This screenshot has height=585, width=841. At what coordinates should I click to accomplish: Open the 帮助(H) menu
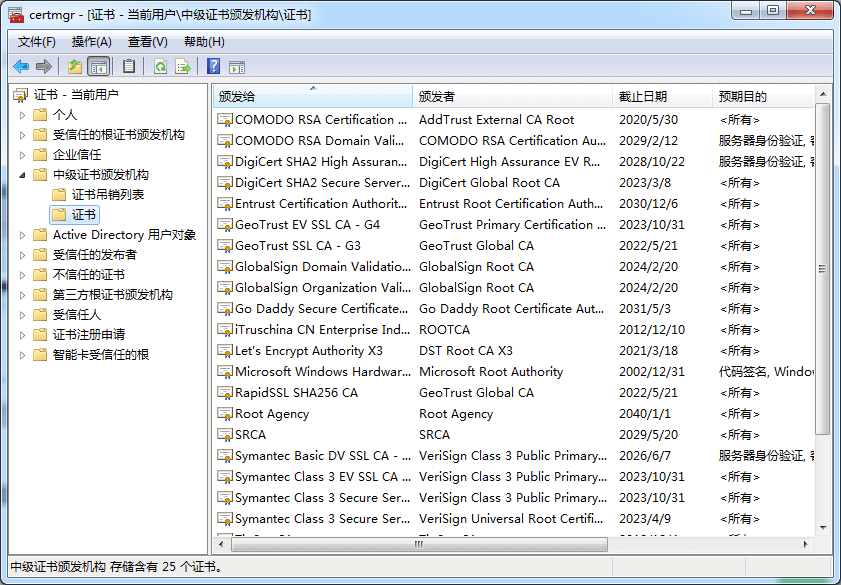pyautogui.click(x=204, y=42)
